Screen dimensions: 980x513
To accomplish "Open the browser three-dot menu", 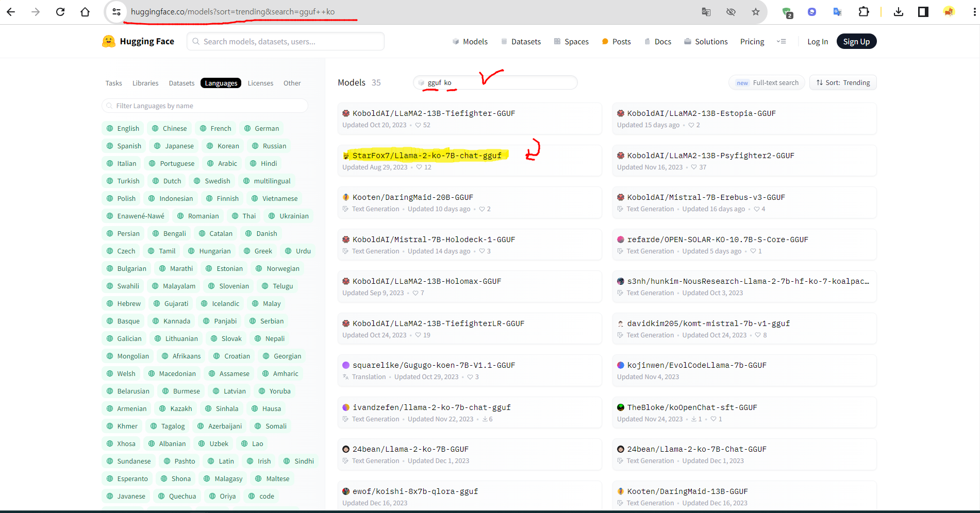I will [974, 12].
